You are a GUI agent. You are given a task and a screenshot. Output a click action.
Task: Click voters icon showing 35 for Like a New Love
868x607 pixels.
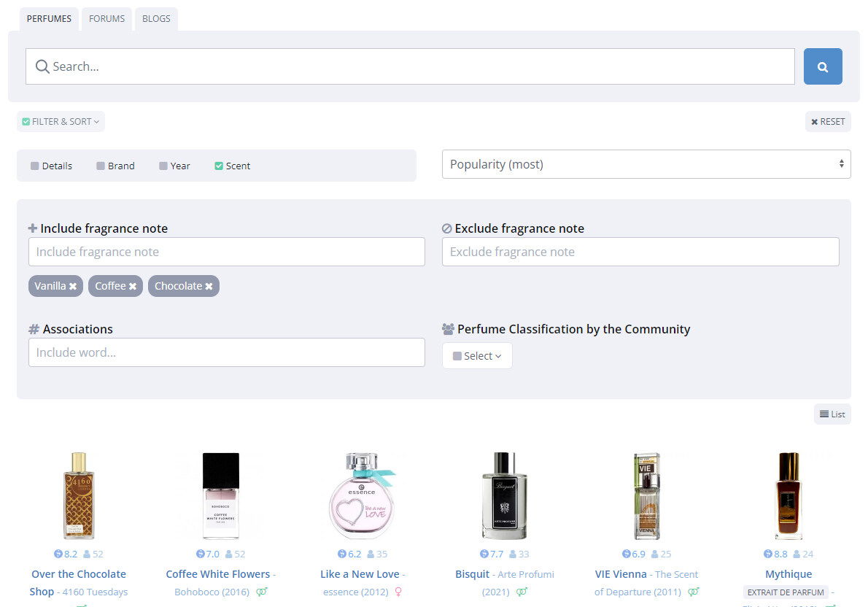point(371,554)
